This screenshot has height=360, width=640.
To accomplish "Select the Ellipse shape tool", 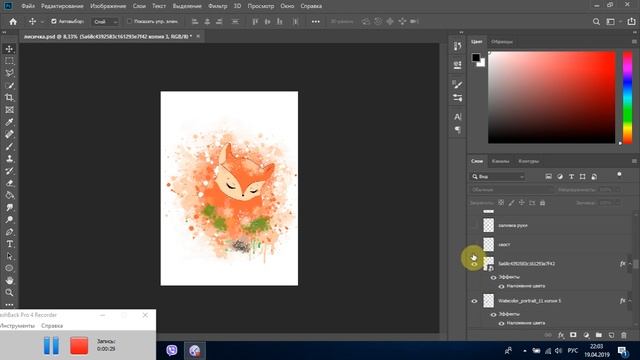I will click(9, 268).
